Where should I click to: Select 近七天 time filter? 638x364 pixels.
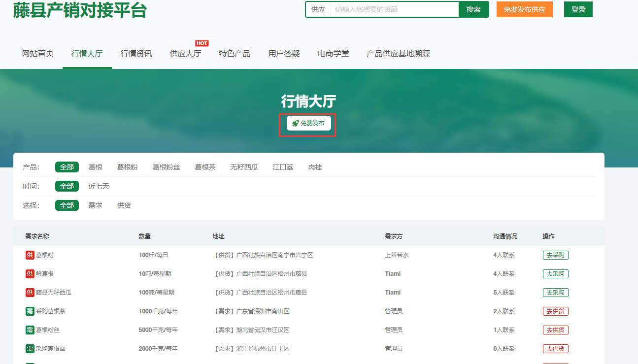(99, 186)
